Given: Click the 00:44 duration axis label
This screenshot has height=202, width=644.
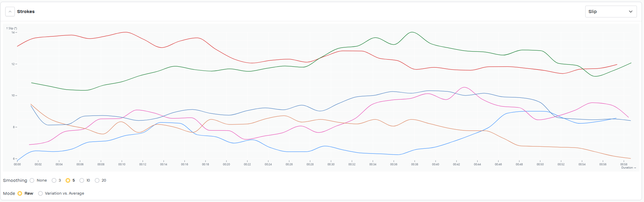Looking at the screenshot, I should coord(477,164).
